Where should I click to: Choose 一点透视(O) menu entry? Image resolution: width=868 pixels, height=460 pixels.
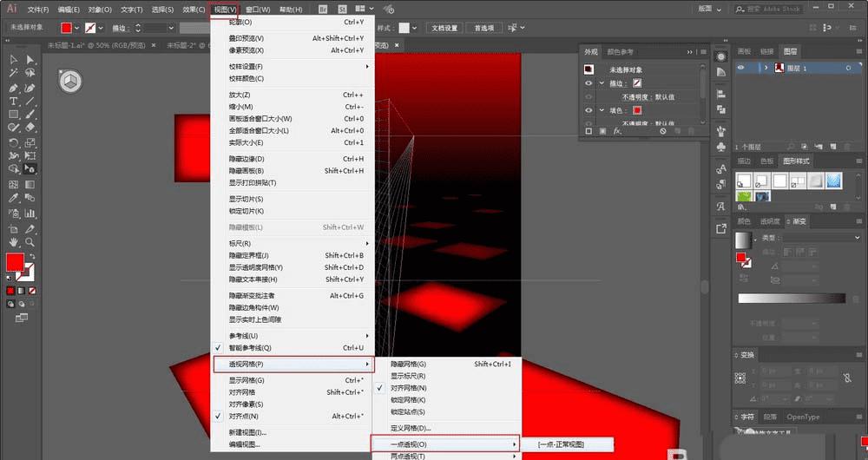click(445, 444)
